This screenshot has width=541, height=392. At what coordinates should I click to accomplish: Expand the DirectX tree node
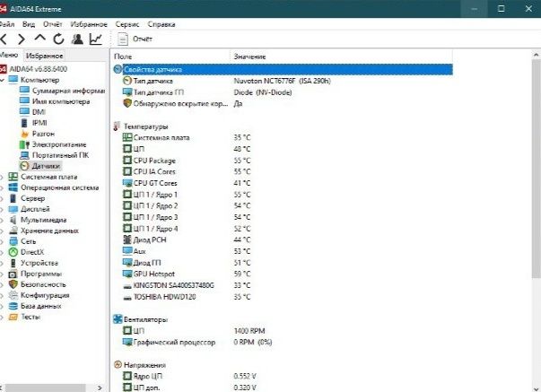click(2, 253)
